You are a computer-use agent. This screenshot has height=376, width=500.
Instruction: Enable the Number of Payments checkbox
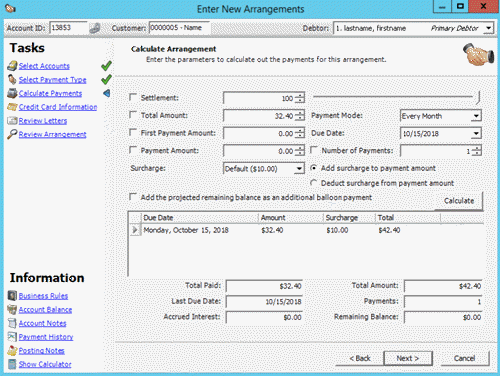click(x=314, y=150)
